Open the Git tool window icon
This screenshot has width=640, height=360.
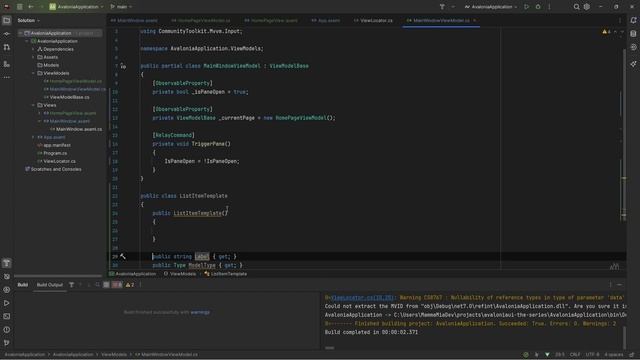[x=7, y=342]
